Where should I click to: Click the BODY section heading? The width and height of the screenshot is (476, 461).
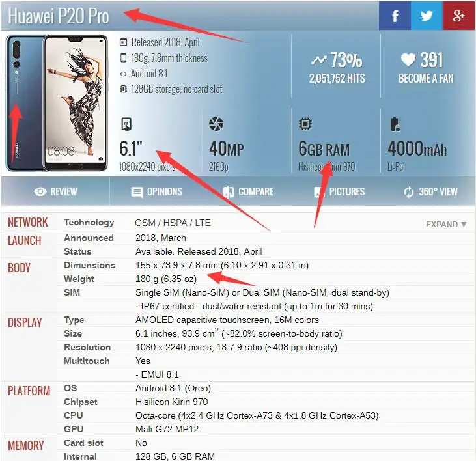click(x=19, y=268)
